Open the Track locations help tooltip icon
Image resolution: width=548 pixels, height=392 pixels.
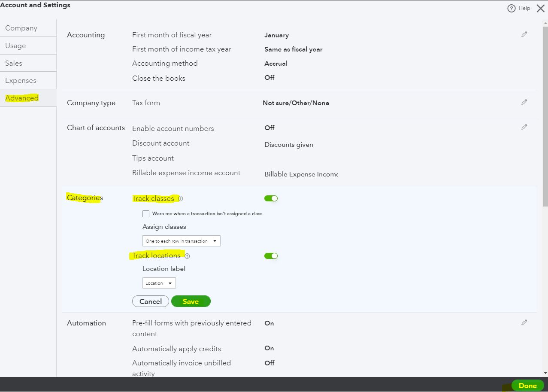(x=187, y=255)
